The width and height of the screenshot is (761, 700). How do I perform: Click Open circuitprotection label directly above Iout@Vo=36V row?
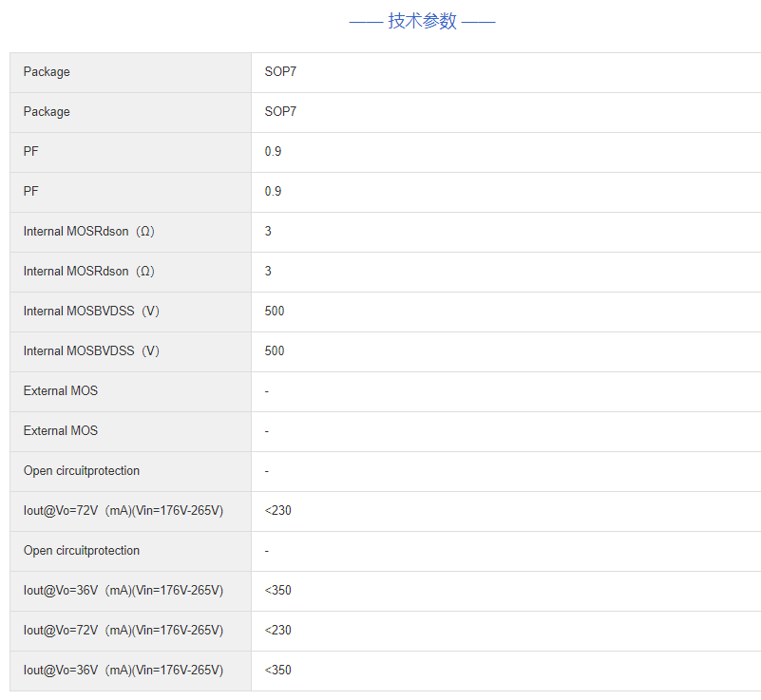tap(82, 551)
